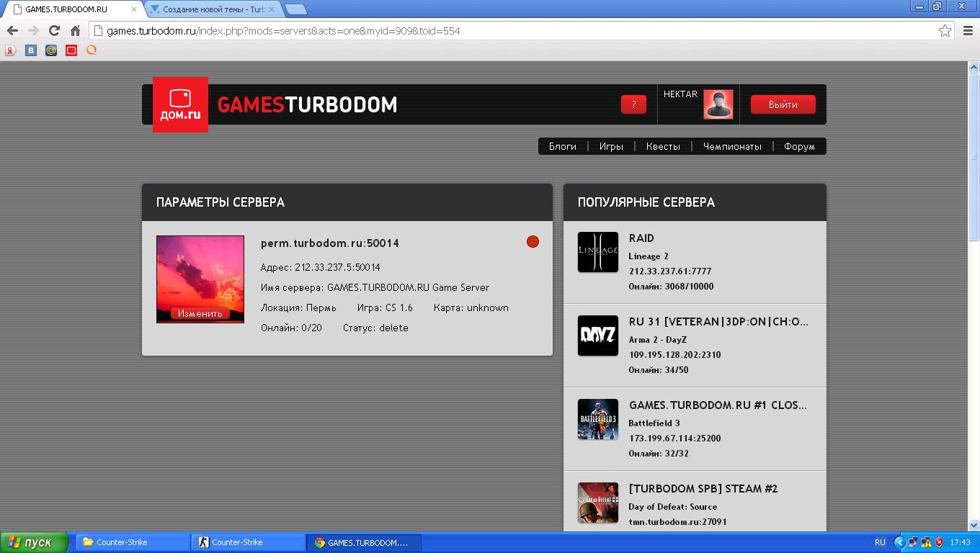Open the Блоги menu item
This screenshot has width=980, height=553.
(x=563, y=146)
